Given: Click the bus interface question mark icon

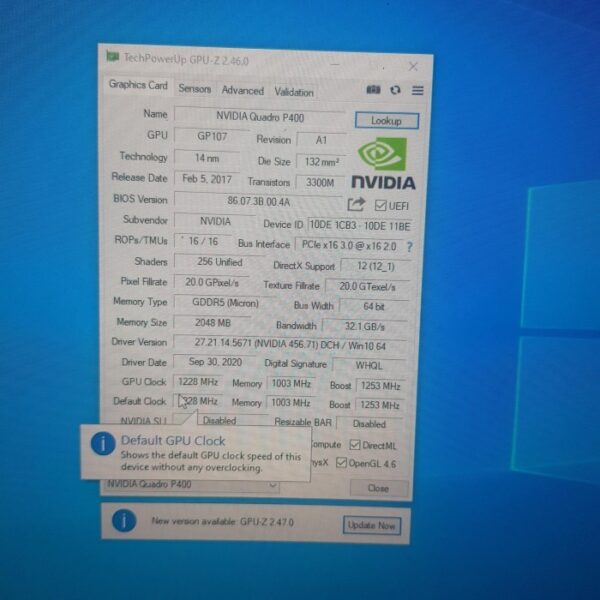Looking at the screenshot, I should 409,247.
